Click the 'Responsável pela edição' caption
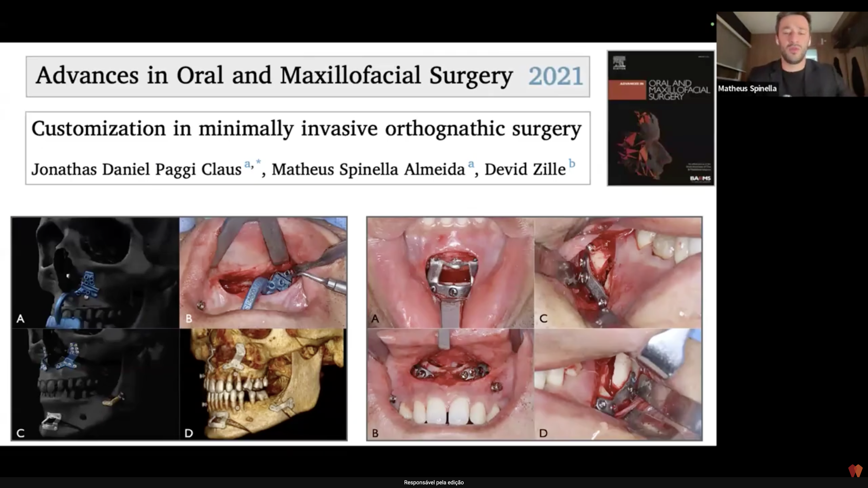 pyautogui.click(x=434, y=482)
